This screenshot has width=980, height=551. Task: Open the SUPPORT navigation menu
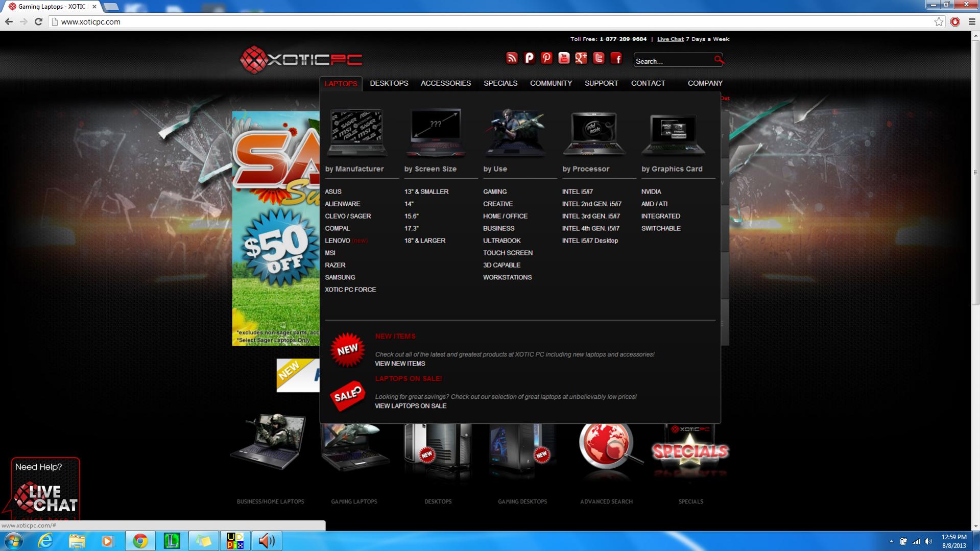click(601, 83)
